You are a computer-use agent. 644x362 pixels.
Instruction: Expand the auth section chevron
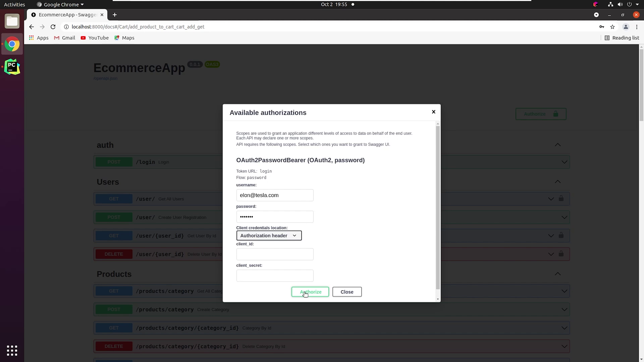558,144
